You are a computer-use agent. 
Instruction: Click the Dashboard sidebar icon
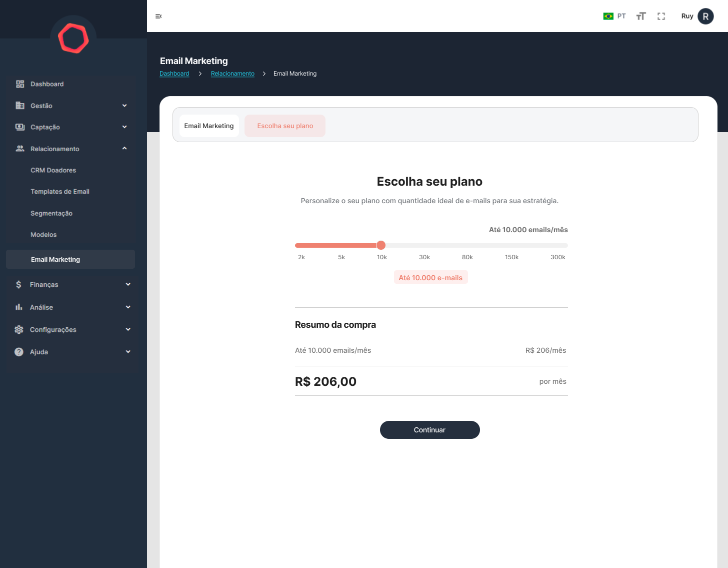(20, 84)
